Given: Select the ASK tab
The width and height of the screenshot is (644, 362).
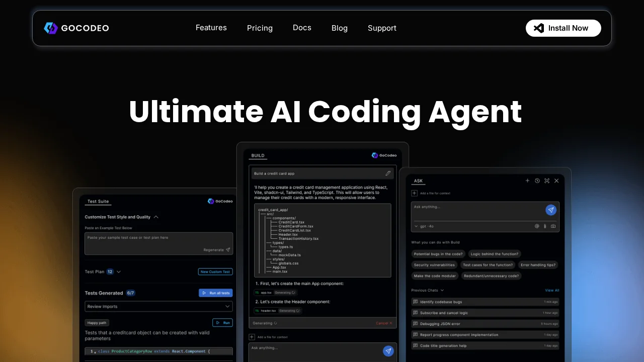Looking at the screenshot, I should (x=418, y=180).
